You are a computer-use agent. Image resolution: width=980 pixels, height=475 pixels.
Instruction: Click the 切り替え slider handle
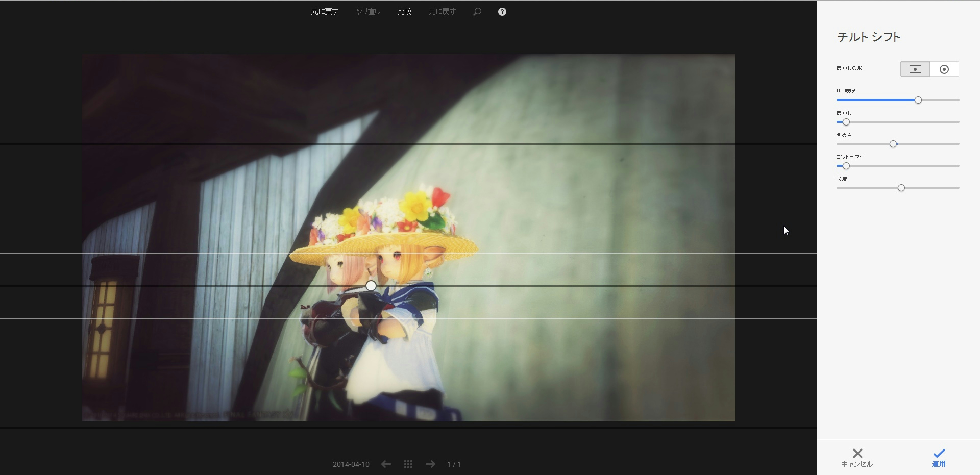point(918,100)
